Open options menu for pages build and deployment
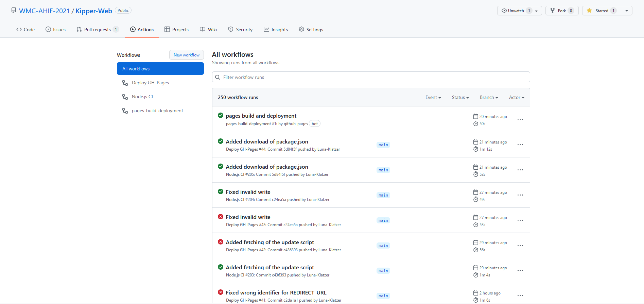 tap(520, 119)
